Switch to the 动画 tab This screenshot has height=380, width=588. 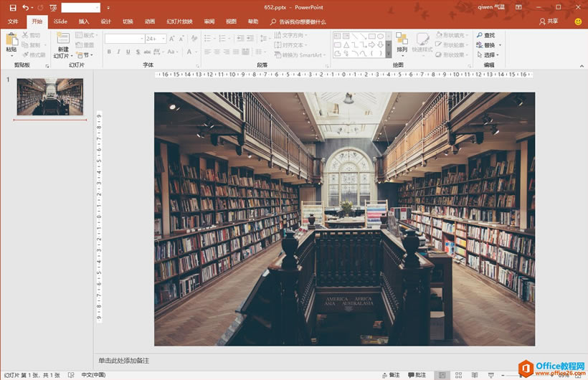150,22
